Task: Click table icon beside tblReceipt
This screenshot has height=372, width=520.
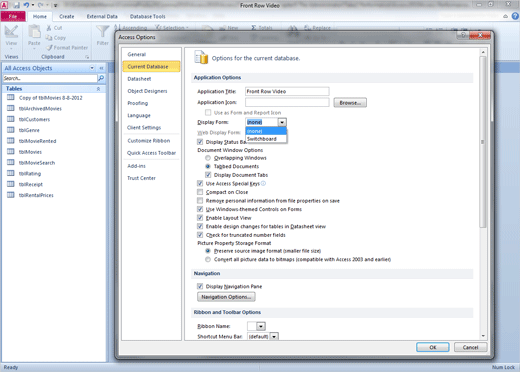Action: (11, 184)
